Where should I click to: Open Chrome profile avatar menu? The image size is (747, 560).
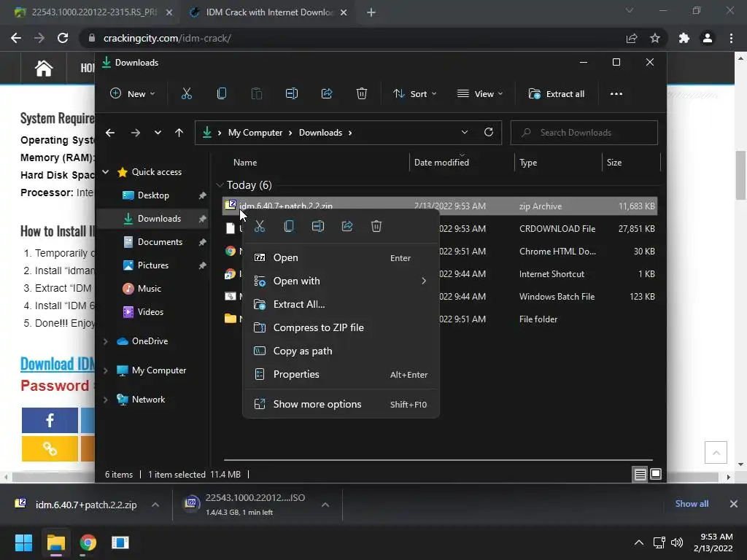[x=708, y=38]
